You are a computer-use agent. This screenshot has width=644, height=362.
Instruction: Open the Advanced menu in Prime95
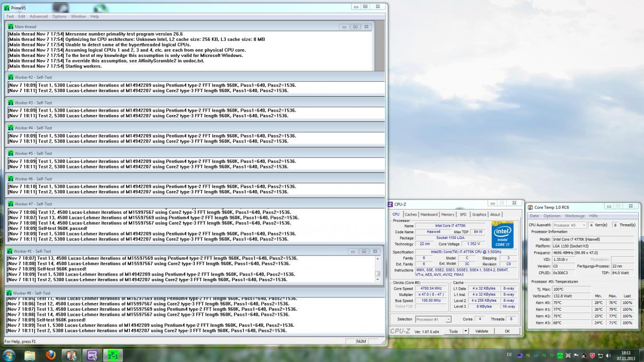[x=39, y=16]
